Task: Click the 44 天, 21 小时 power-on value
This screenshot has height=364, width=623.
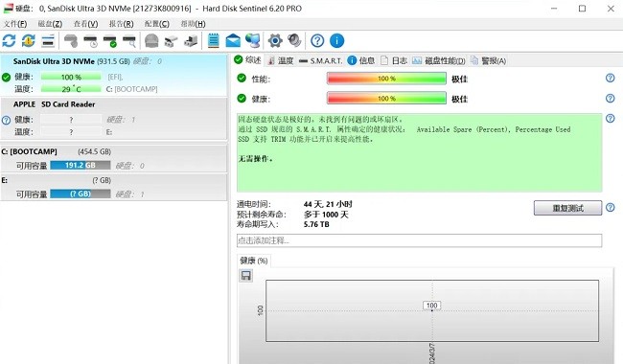Action: pyautogui.click(x=328, y=204)
